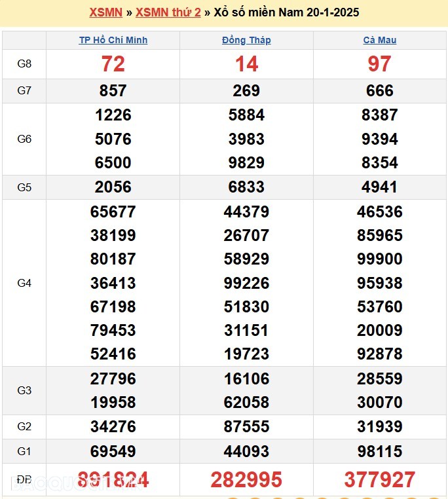Click the G6 row label
Image resolution: width=448 pixels, height=499 pixels.
tap(24, 139)
